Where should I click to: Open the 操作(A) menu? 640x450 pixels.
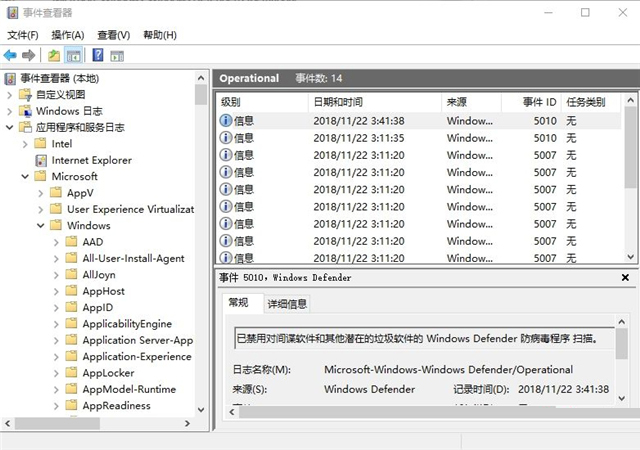[x=67, y=35]
